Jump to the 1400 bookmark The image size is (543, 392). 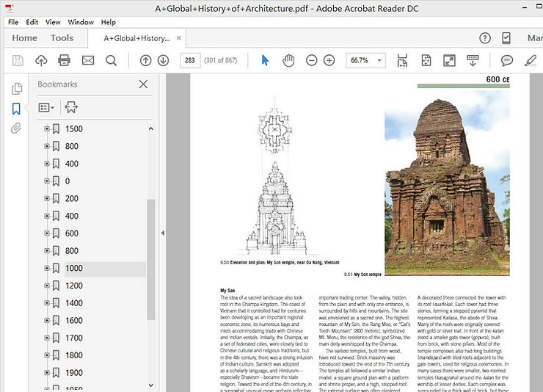74,303
